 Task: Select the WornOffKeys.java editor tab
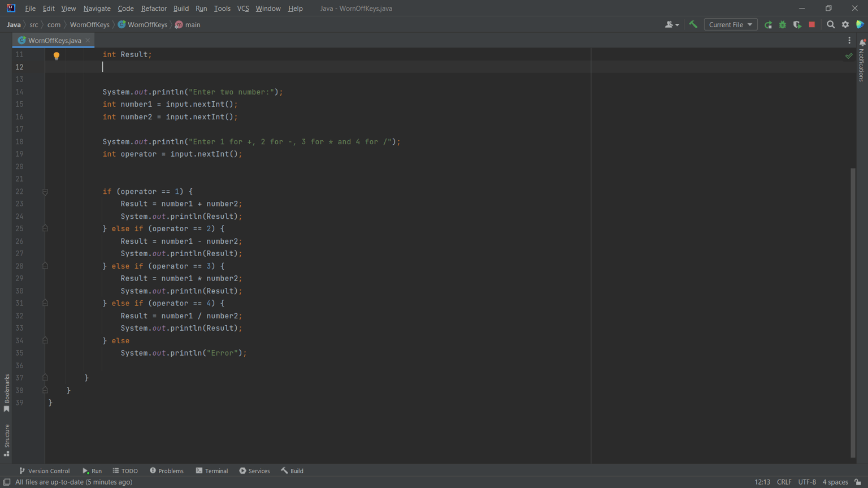point(54,41)
